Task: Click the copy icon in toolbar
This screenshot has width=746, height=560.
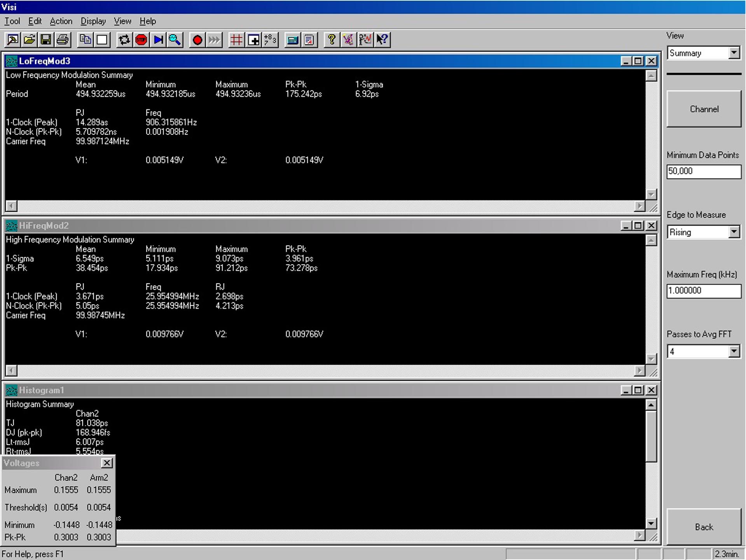Action: pos(86,40)
